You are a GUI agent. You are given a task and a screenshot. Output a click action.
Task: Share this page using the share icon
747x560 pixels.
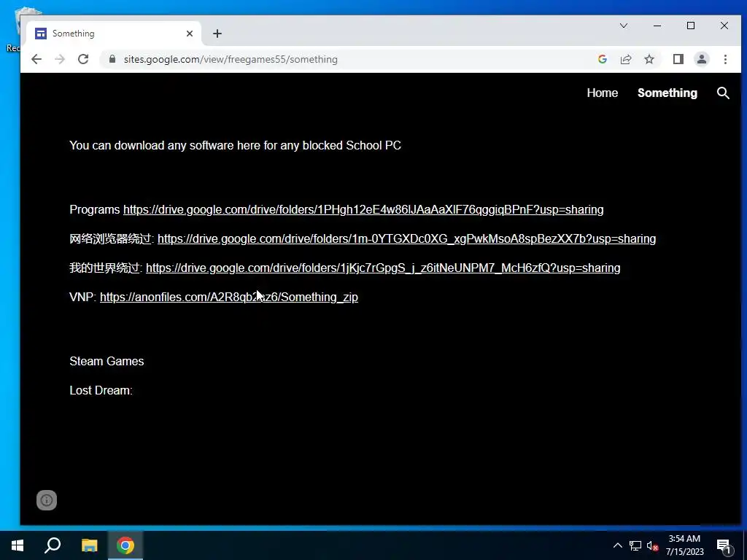click(x=625, y=59)
